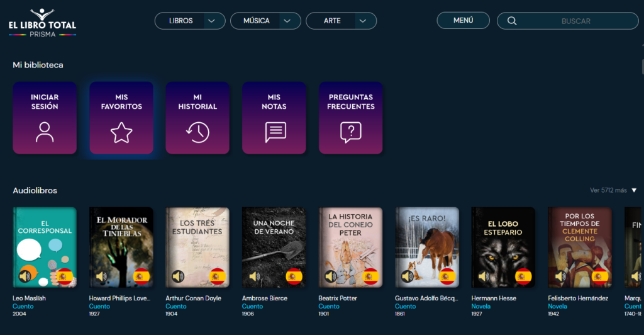Click author name Arthur Conan Doyle
This screenshot has width=644, height=335.
(x=194, y=298)
